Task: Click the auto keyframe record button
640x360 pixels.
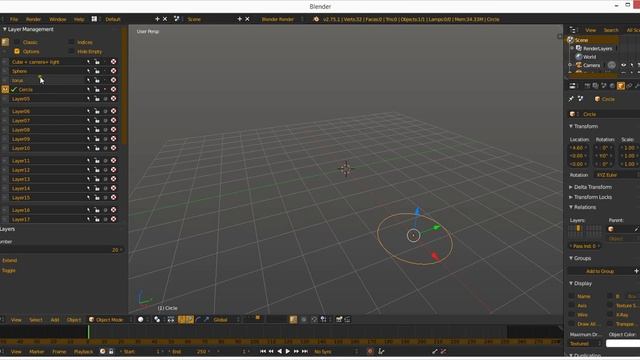Action: click(370, 351)
